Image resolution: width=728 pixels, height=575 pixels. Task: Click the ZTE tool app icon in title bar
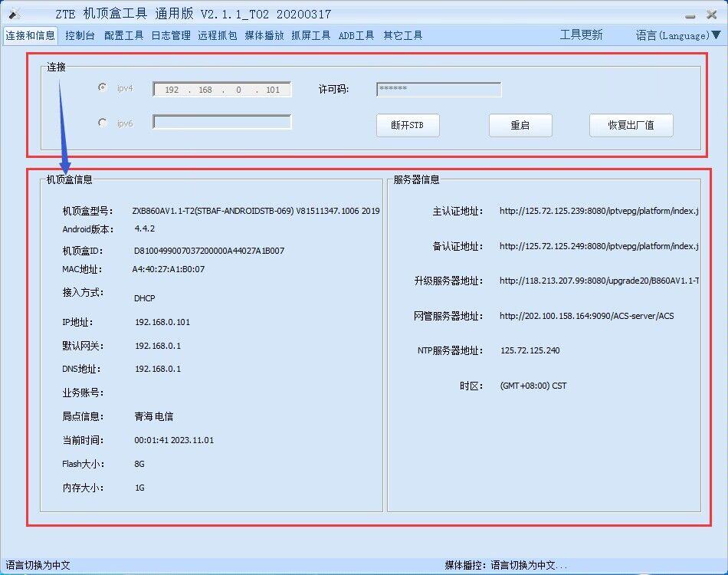coord(14,14)
